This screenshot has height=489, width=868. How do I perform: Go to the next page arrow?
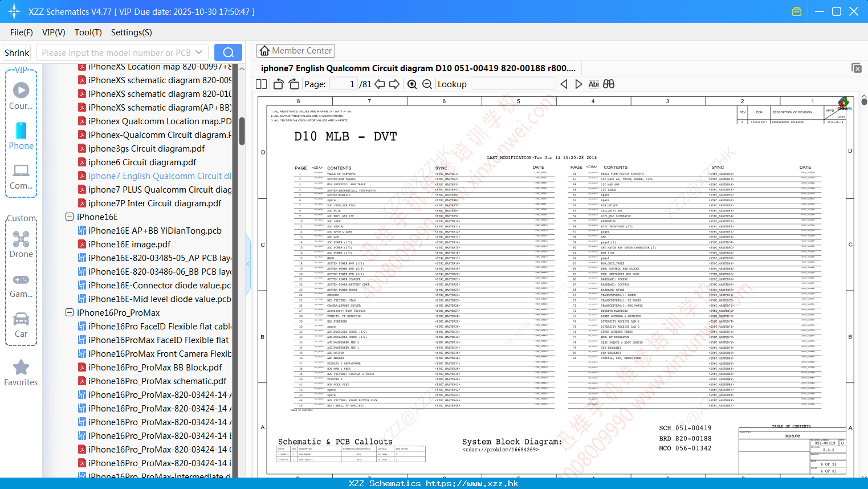[394, 84]
